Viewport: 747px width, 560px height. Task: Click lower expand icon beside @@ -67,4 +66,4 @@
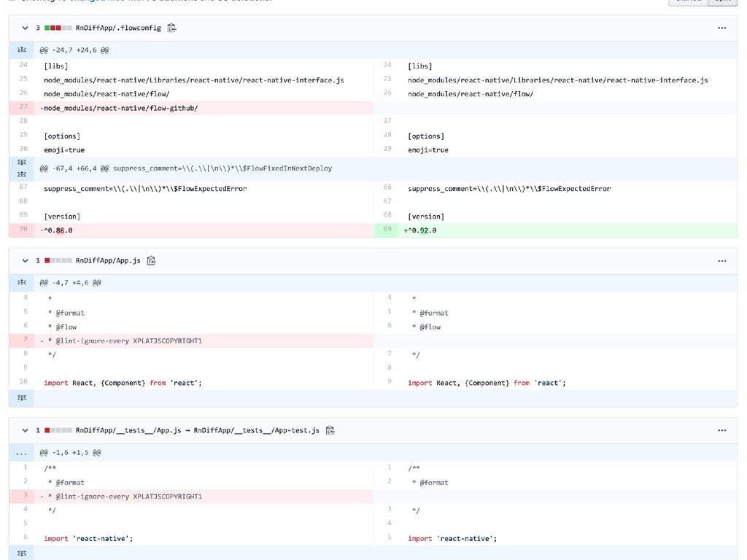pos(21,174)
